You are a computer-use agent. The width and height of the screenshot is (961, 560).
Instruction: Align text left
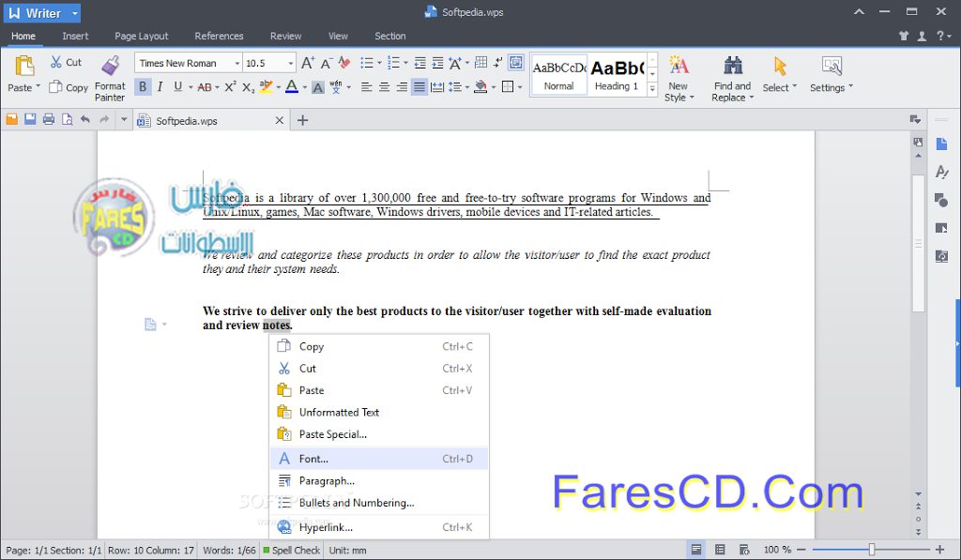coord(367,87)
